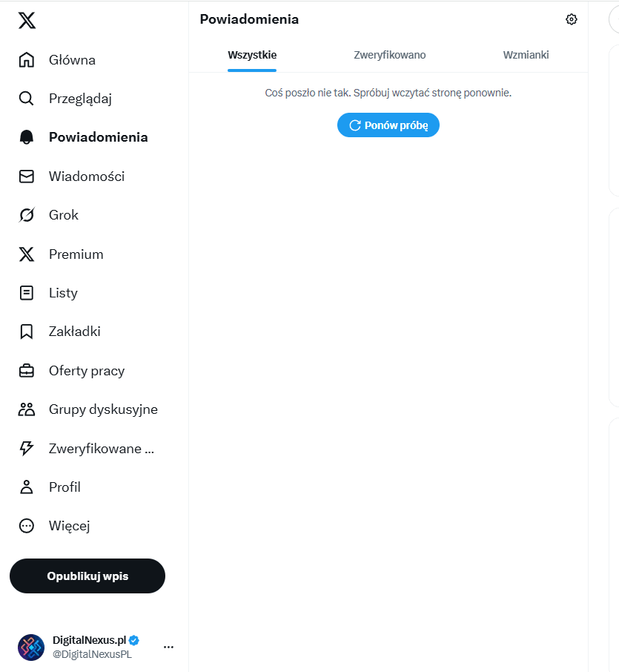Launch Grok from the sidebar icon
The image size is (619, 672).
27,214
